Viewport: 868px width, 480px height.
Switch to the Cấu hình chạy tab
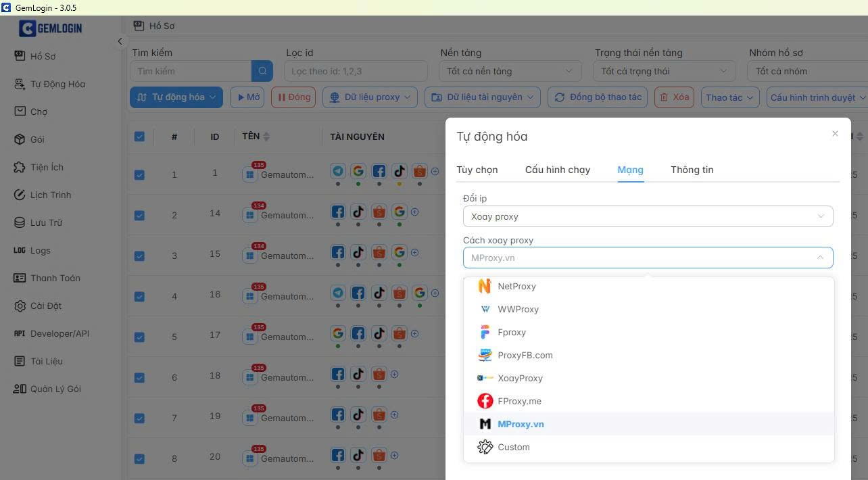pyautogui.click(x=558, y=170)
